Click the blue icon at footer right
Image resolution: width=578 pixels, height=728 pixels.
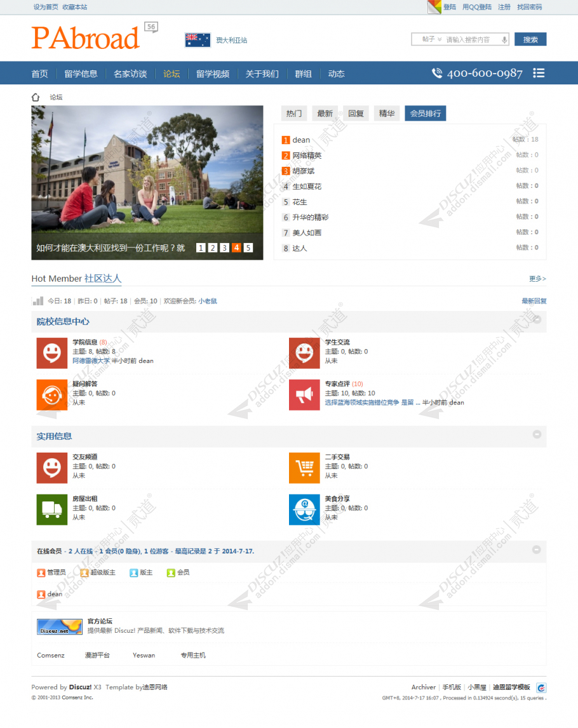(541, 687)
